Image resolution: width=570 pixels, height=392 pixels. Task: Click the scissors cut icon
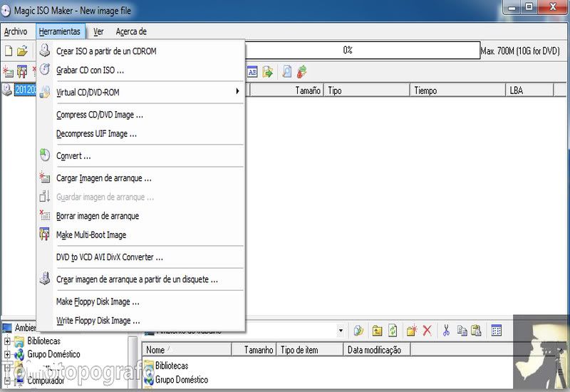(x=446, y=331)
